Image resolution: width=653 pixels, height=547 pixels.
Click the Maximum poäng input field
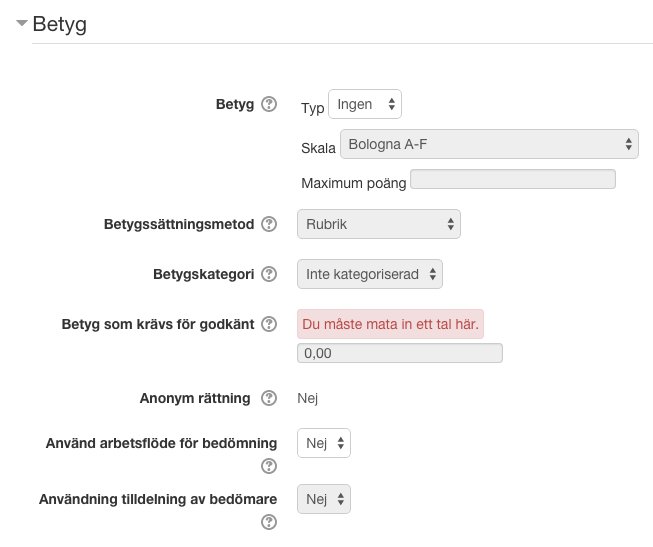(513, 179)
